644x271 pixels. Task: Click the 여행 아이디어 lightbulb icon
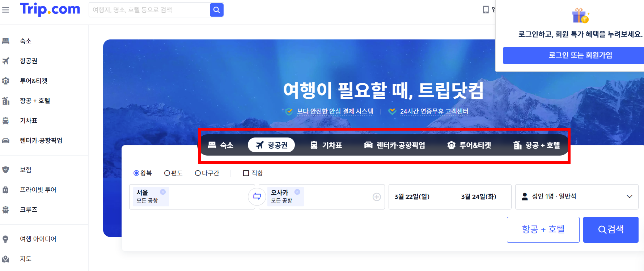6,239
